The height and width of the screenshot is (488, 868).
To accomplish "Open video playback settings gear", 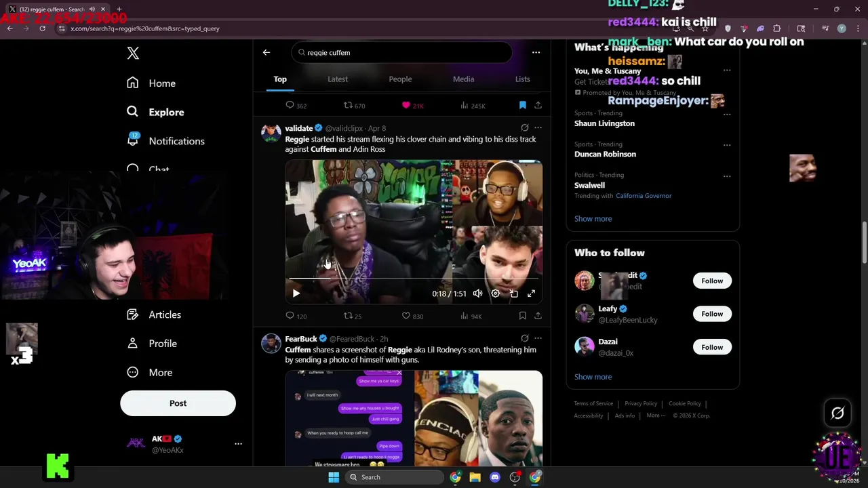I will [x=495, y=293].
